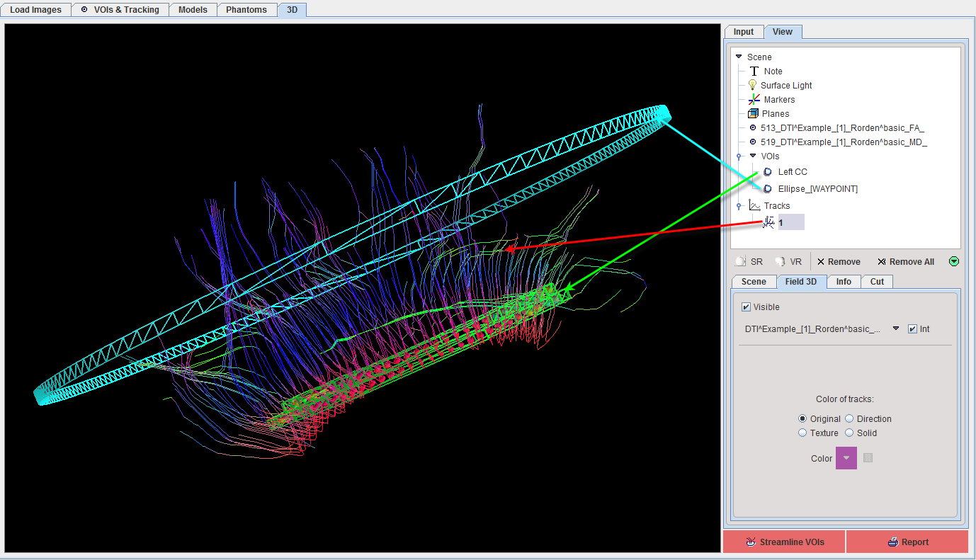Click the Remove All button

(906, 261)
